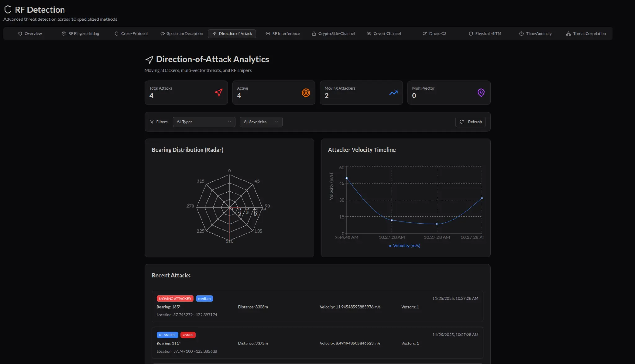The image size is (635, 364).
Task: Open the All Types dropdown
Action: (204, 122)
